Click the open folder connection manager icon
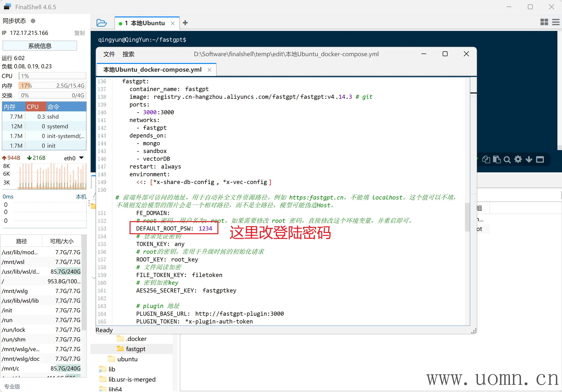Image resolution: width=562 pixels, height=392 pixels. (102, 23)
